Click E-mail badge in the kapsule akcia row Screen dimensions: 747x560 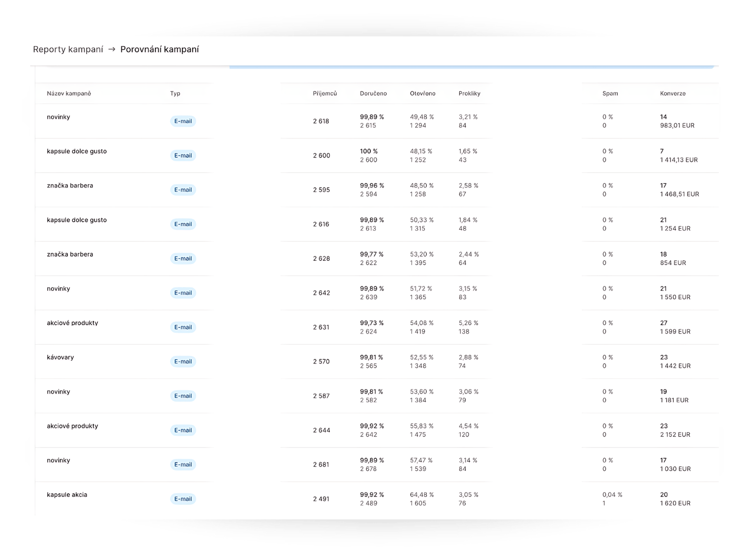pos(183,499)
